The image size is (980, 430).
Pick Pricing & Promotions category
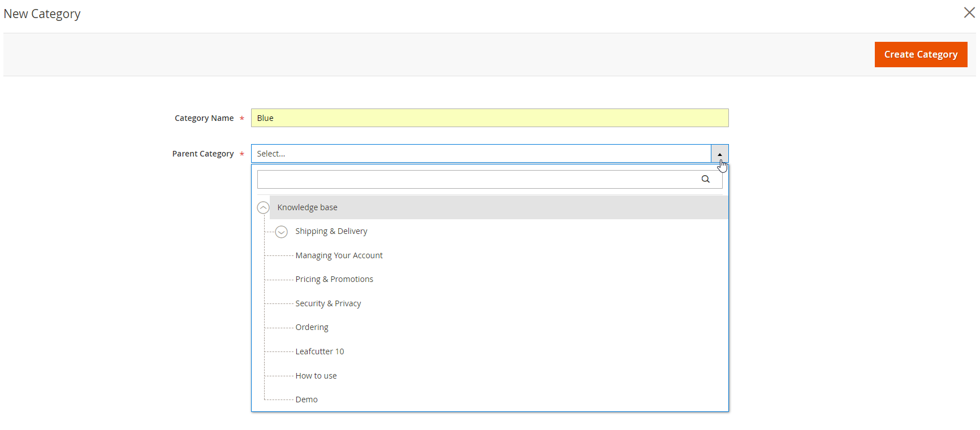334,279
